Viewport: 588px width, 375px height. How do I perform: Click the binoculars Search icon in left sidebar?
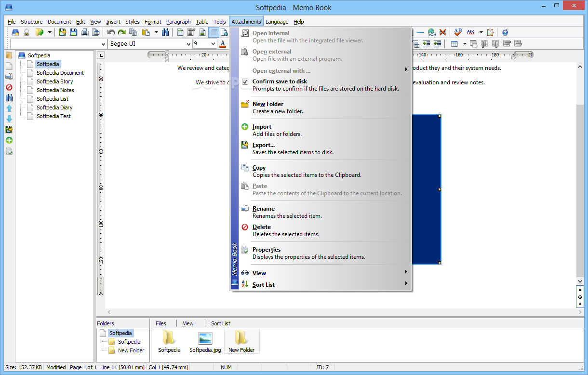[x=9, y=98]
